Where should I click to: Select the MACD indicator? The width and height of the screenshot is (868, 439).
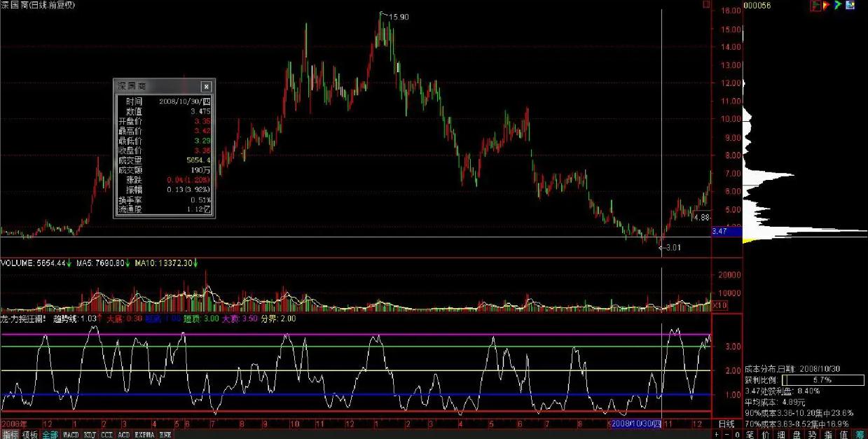(71, 435)
